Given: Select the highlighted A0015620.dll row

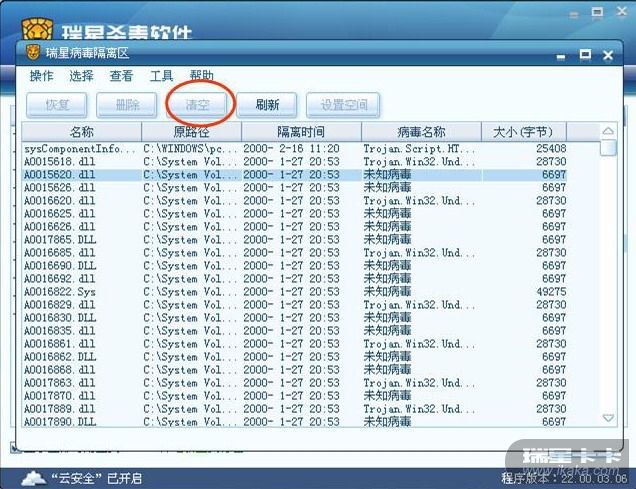Looking at the screenshot, I should (x=294, y=174).
